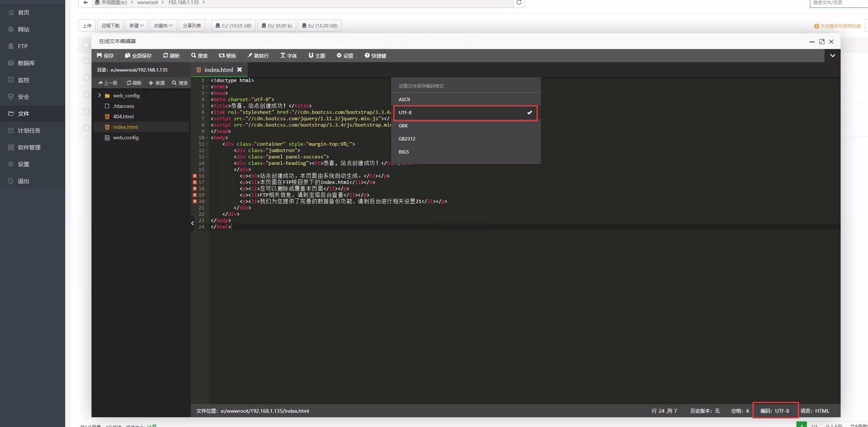Image resolution: width=868 pixels, height=427 pixels.
Task: Open the 跳转行 go-to-line tool
Action: [258, 55]
